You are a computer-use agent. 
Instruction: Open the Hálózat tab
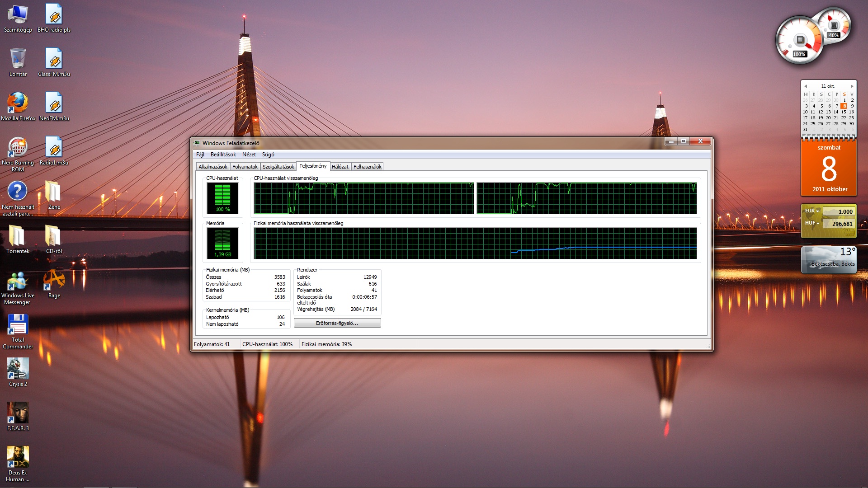340,167
